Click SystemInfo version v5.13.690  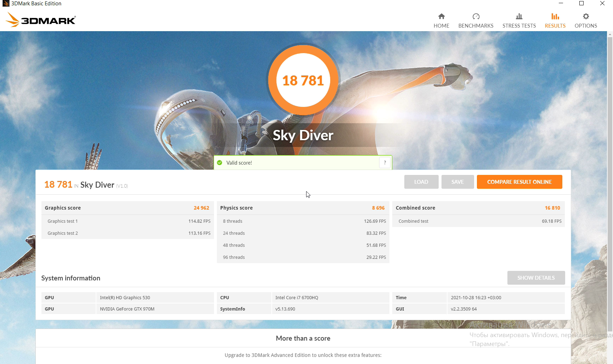tap(330, 309)
